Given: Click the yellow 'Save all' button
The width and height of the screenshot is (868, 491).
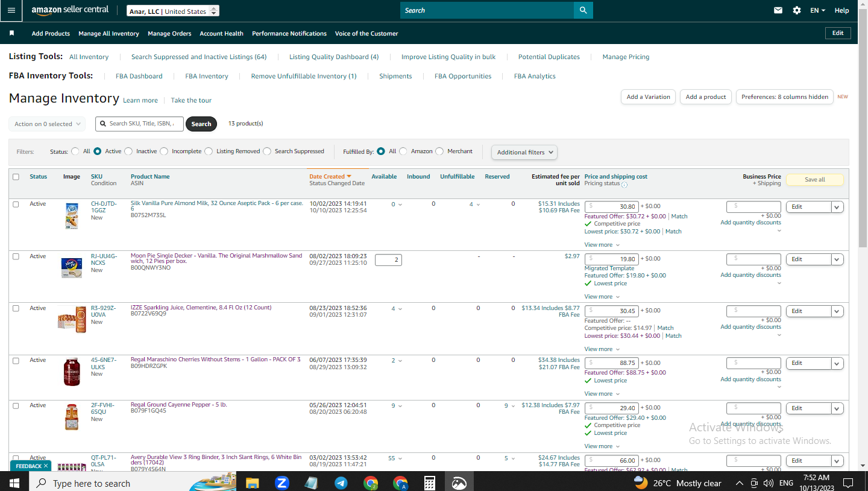Looking at the screenshot, I should coord(815,180).
